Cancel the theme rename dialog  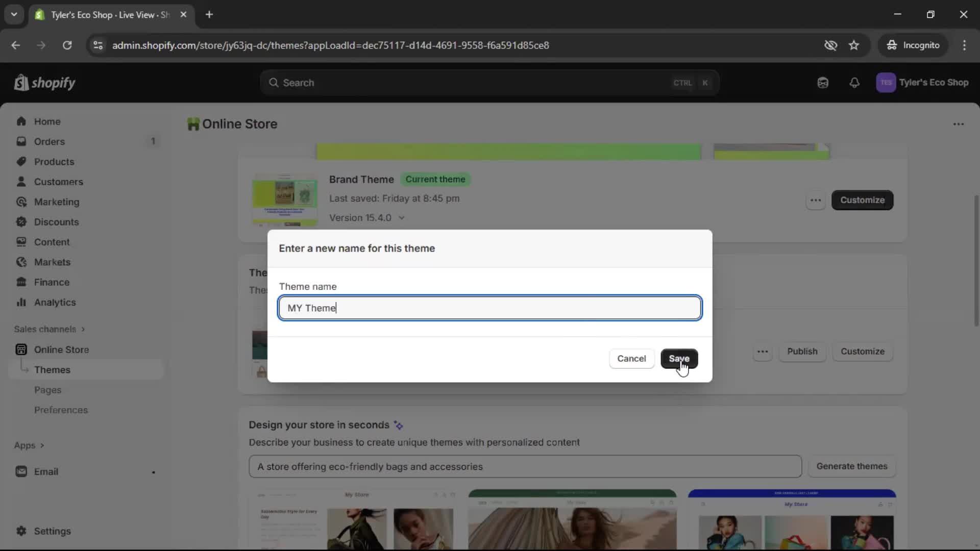point(631,359)
